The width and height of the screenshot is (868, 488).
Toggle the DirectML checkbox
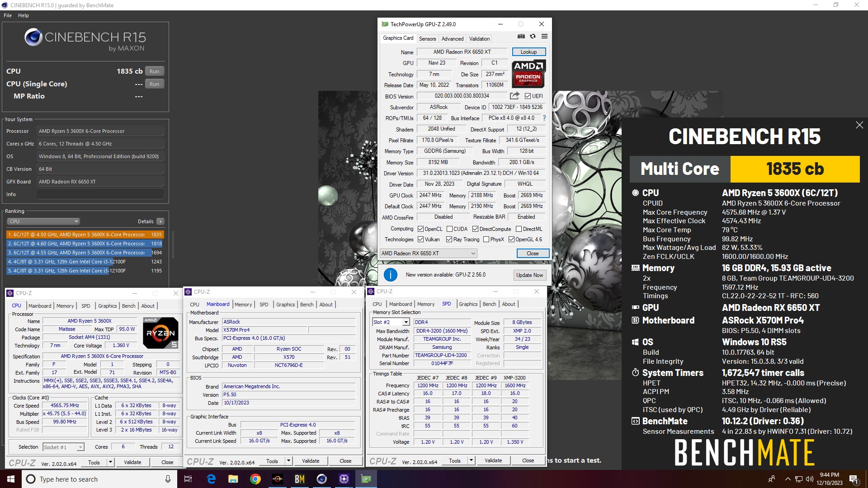tap(519, 229)
